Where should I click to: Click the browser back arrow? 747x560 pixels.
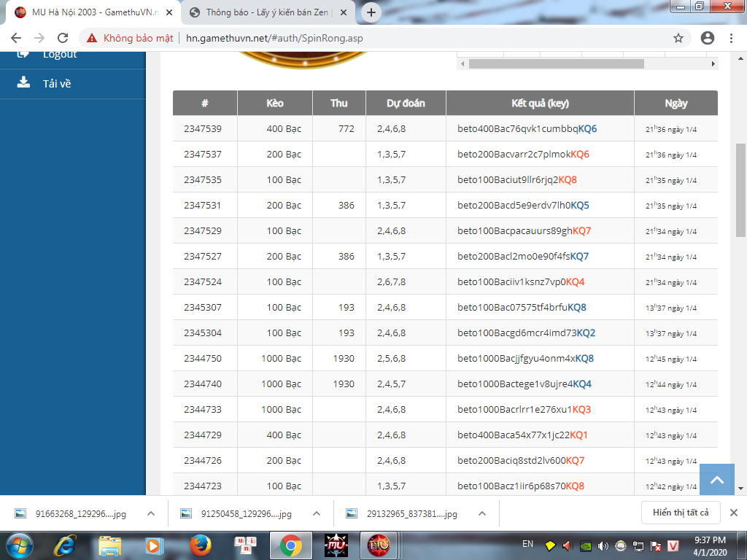[16, 38]
